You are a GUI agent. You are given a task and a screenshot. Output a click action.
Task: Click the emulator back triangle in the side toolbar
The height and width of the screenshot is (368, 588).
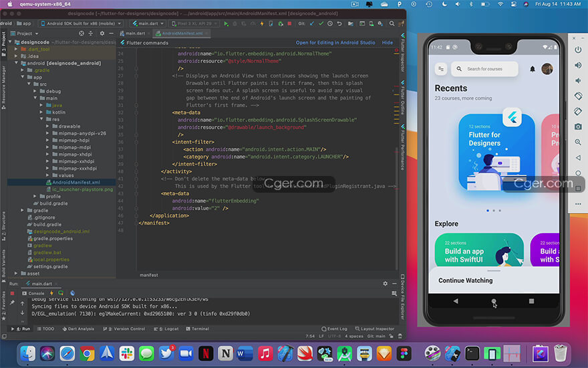click(x=578, y=158)
